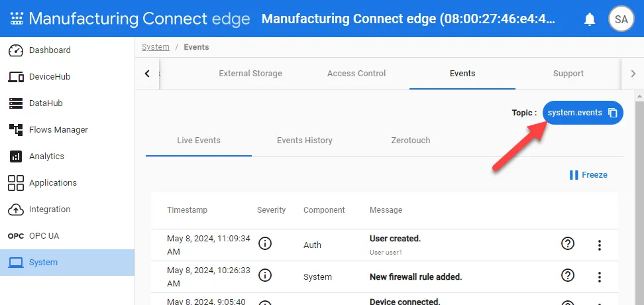Open the Events History sub-tab
This screenshot has height=305, width=644.
[305, 141]
